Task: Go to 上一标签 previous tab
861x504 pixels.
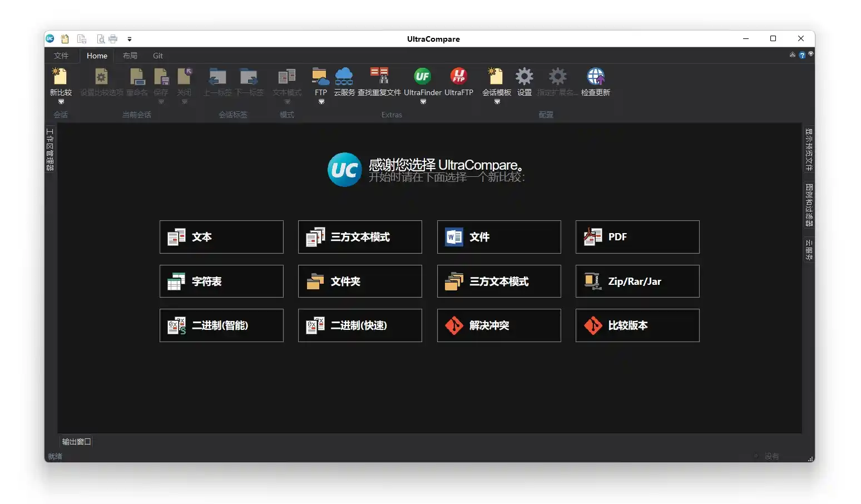Action: 217,82
